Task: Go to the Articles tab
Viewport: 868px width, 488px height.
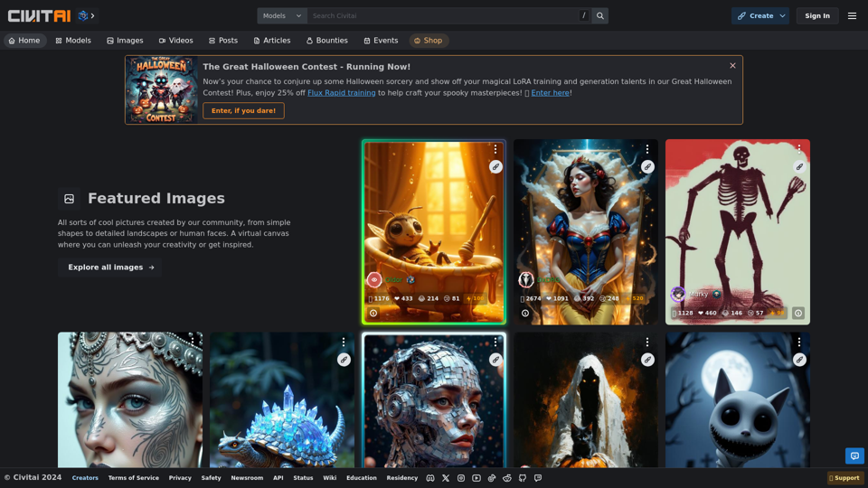Action: [x=272, y=41]
